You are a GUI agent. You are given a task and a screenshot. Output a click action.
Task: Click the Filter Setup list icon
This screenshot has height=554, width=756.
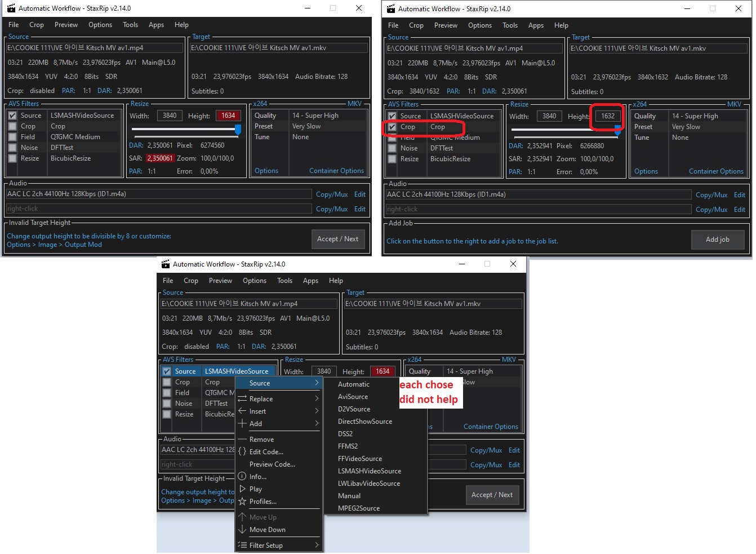[x=242, y=545]
